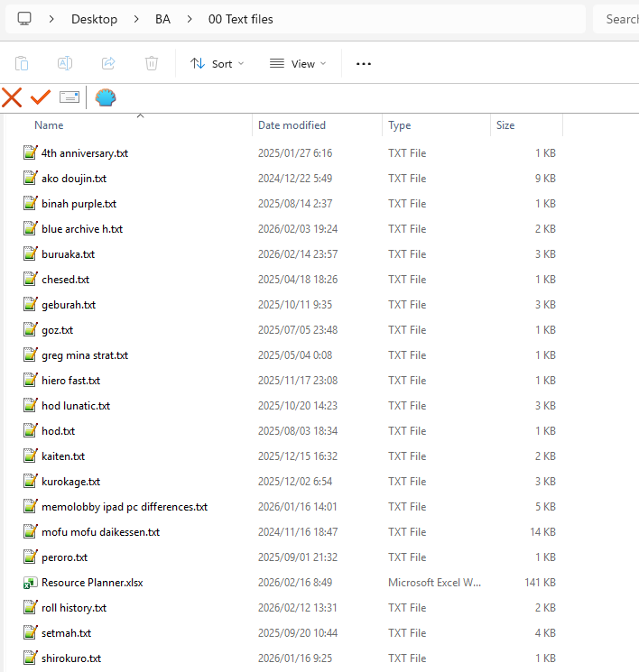Click the 141 KB size cell
639x672 pixels.
pos(540,583)
